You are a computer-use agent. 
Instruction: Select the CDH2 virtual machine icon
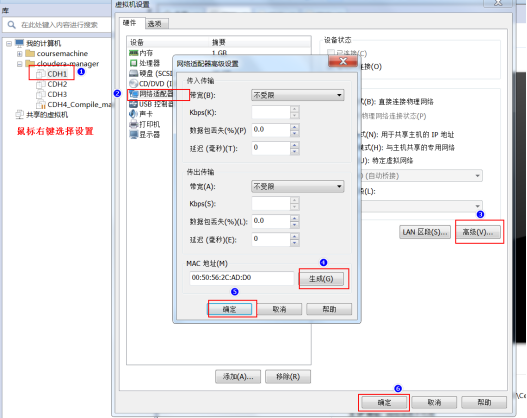pyautogui.click(x=41, y=84)
